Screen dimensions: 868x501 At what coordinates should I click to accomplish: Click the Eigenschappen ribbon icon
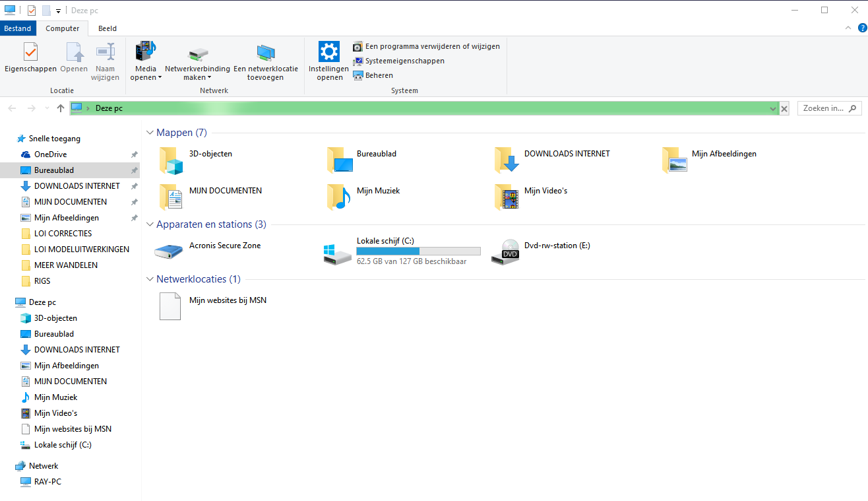coord(30,53)
